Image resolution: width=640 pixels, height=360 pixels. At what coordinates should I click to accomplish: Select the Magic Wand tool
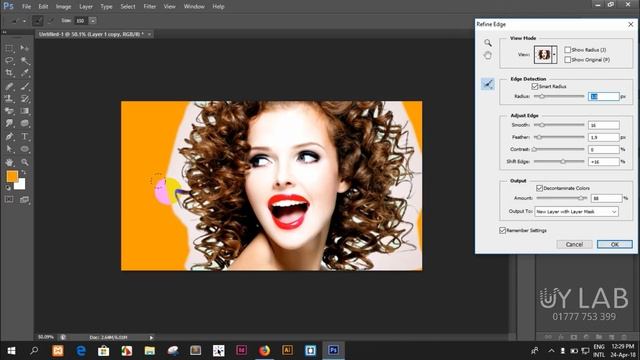click(x=24, y=60)
